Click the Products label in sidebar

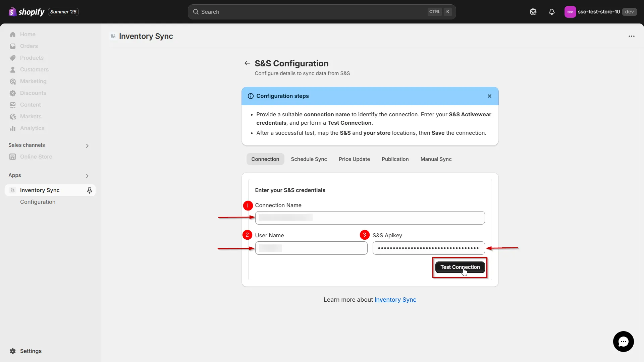click(32, 58)
